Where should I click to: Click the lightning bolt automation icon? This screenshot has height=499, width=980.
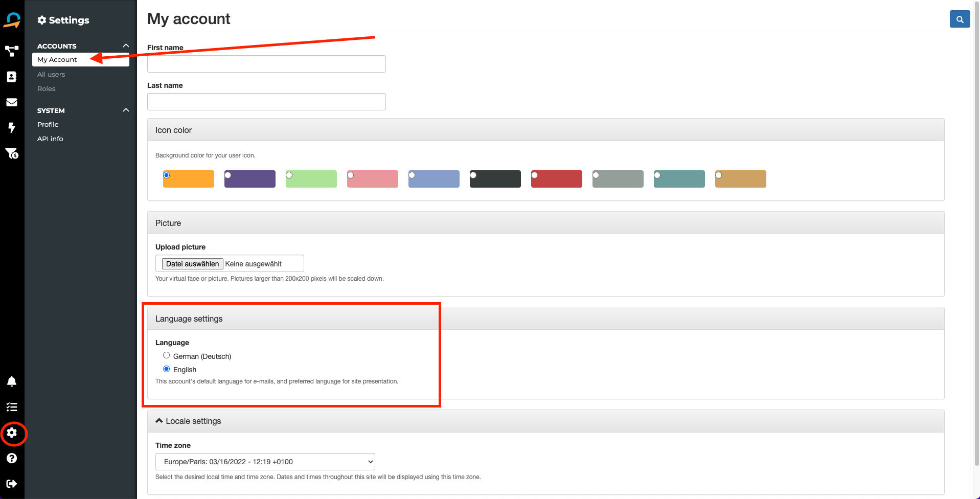(x=12, y=128)
